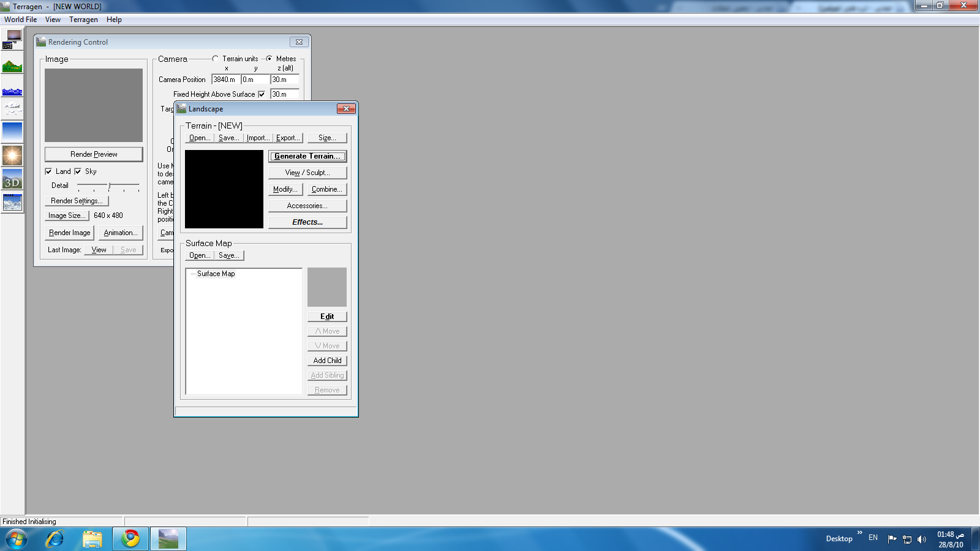Screen dimensions: 980x551
Task: Uncheck Fixed Height Above Surface
Action: 262,94
